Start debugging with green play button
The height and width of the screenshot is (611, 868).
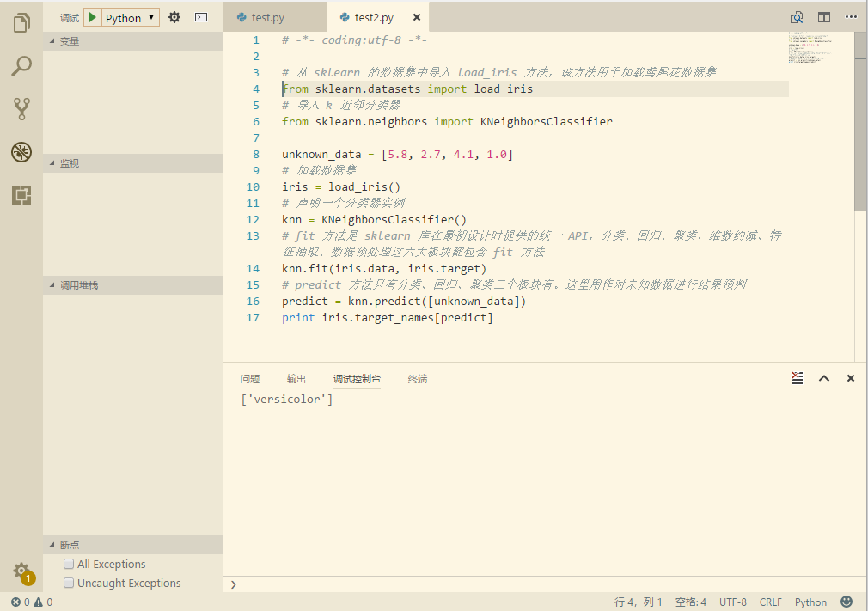click(93, 18)
